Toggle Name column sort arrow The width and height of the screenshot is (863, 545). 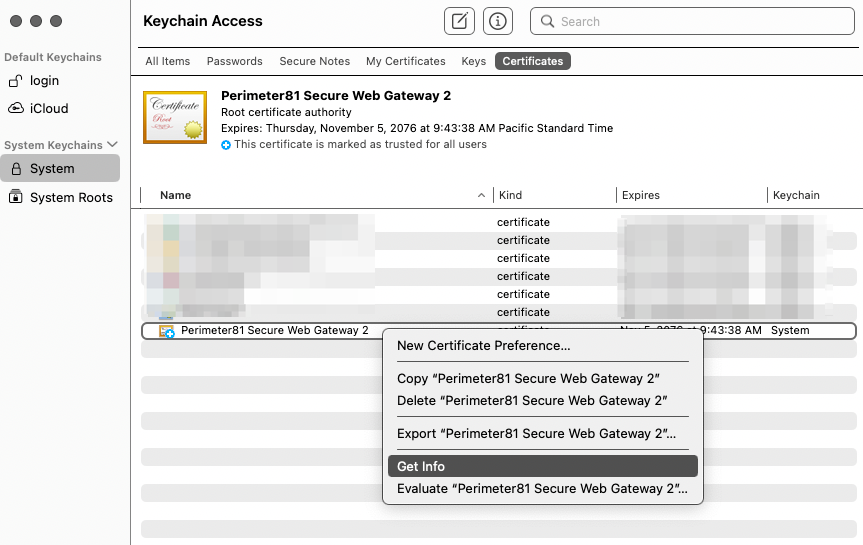(481, 195)
